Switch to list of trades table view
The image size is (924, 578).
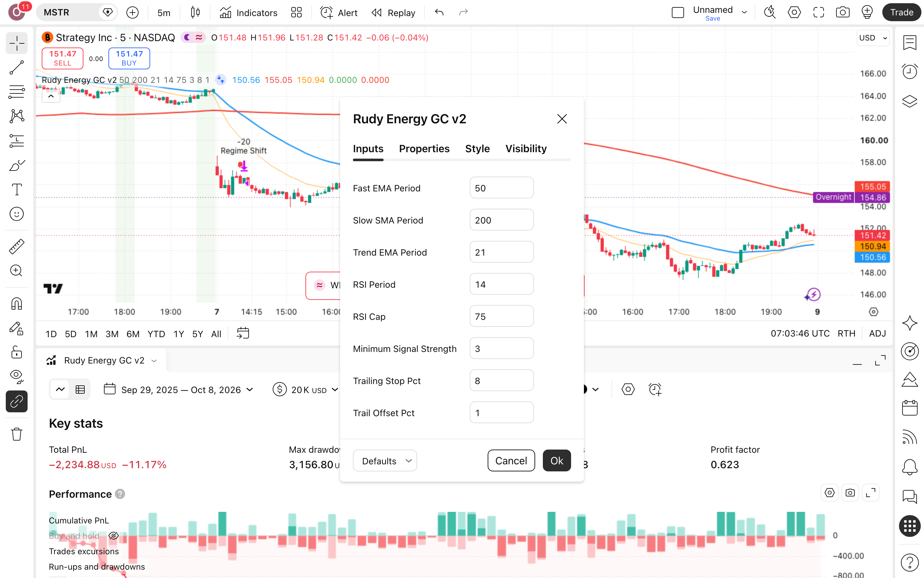80,390
